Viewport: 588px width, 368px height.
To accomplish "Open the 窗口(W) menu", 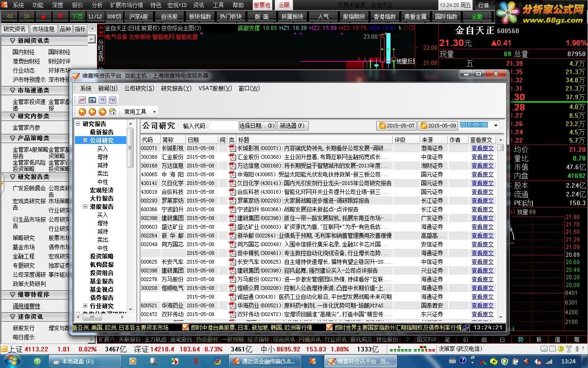I will [x=249, y=88].
